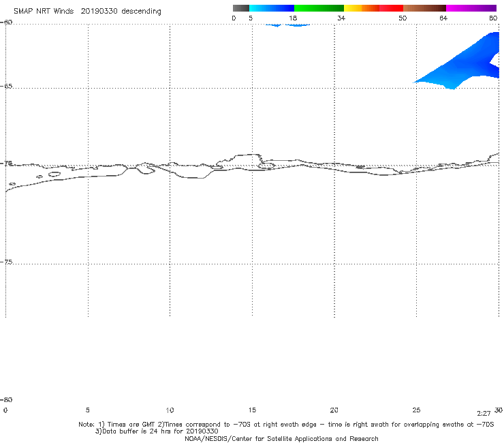
Task: Click the longitude axis label 20
Action: pyautogui.click(x=334, y=410)
